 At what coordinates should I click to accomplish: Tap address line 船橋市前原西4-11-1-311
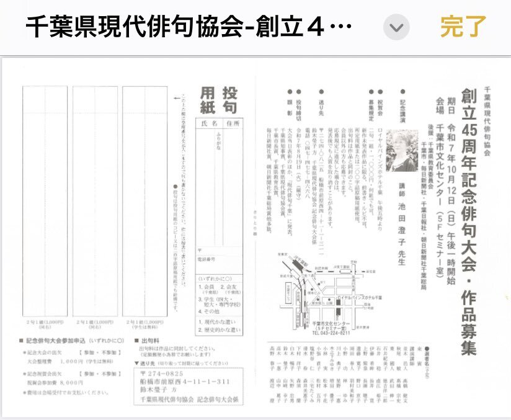click(185, 382)
